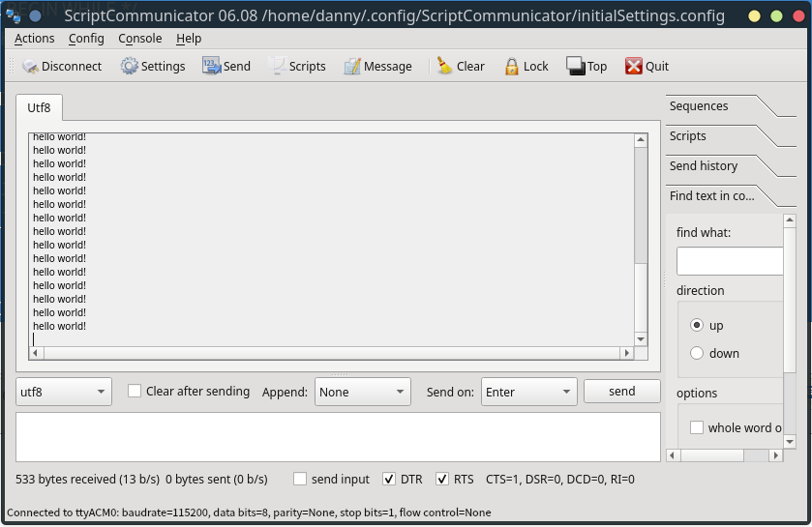812x527 pixels.
Task: Open the Config menu
Action: pyautogui.click(x=86, y=39)
